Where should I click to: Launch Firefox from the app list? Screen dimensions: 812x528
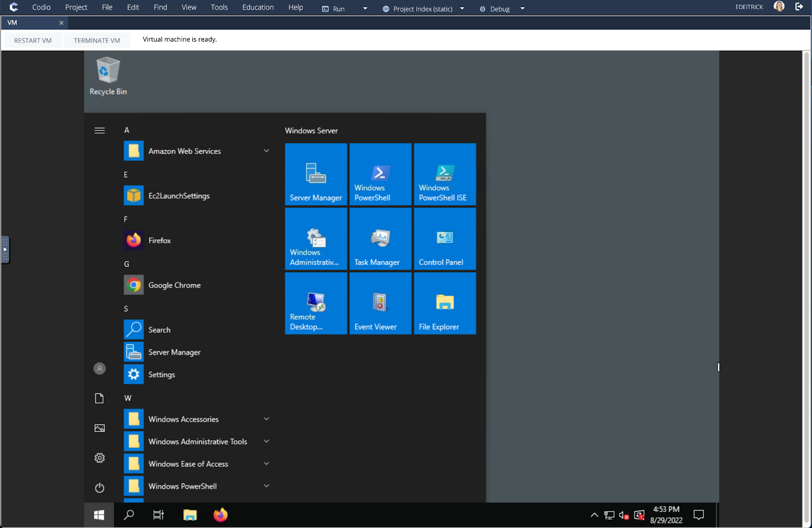click(x=197, y=241)
